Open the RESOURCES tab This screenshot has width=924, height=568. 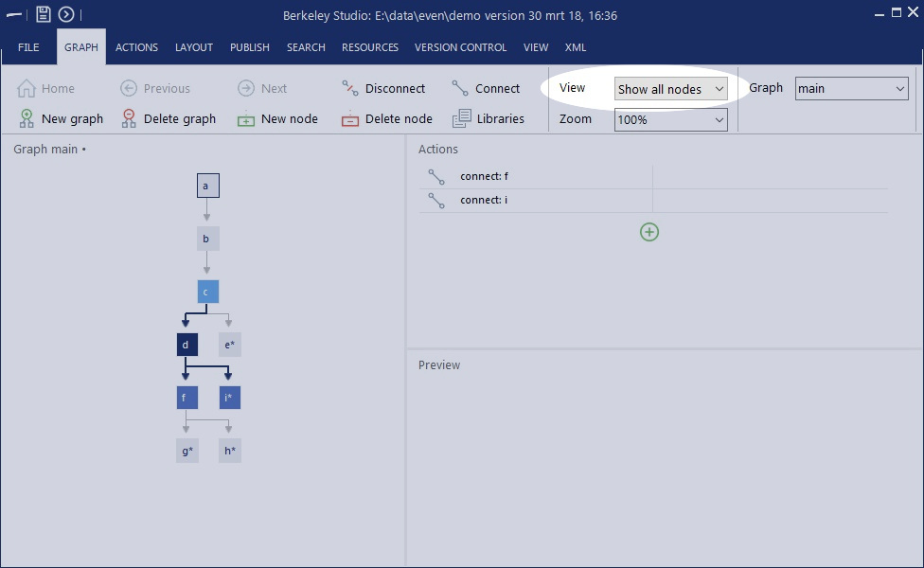click(370, 47)
